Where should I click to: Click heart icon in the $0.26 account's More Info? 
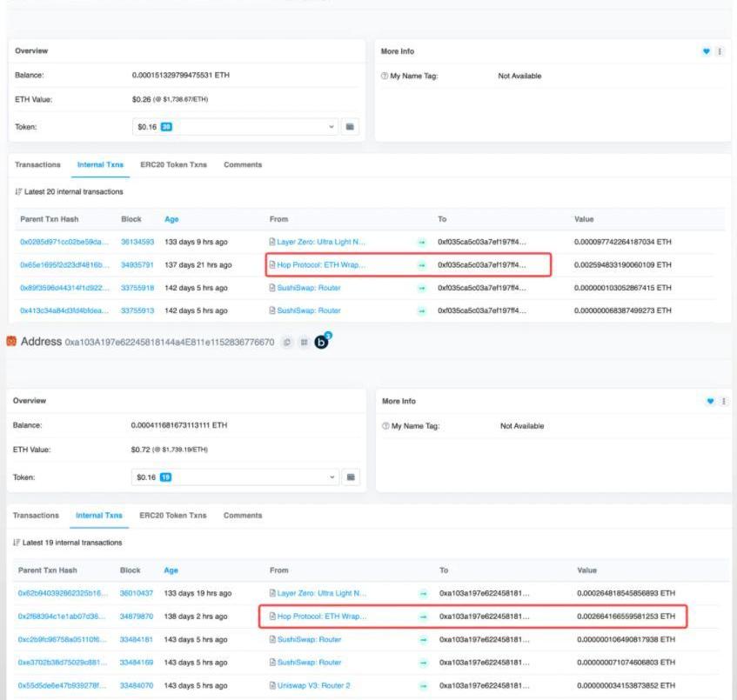pos(707,51)
